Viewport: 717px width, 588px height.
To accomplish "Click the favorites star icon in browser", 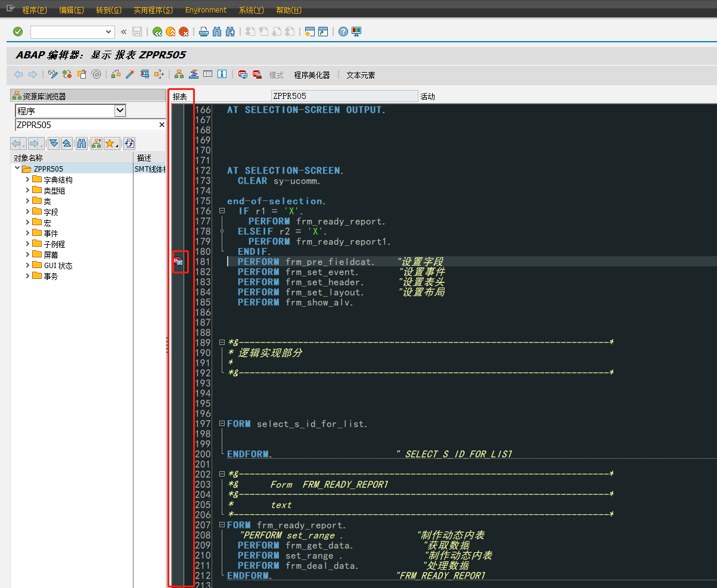I will coord(111,144).
